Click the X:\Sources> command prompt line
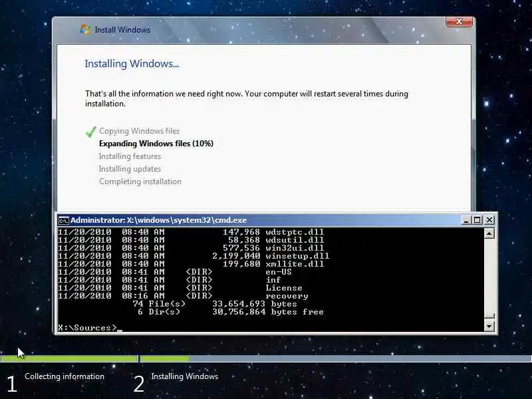This screenshot has width=532, height=399. pyautogui.click(x=90, y=328)
